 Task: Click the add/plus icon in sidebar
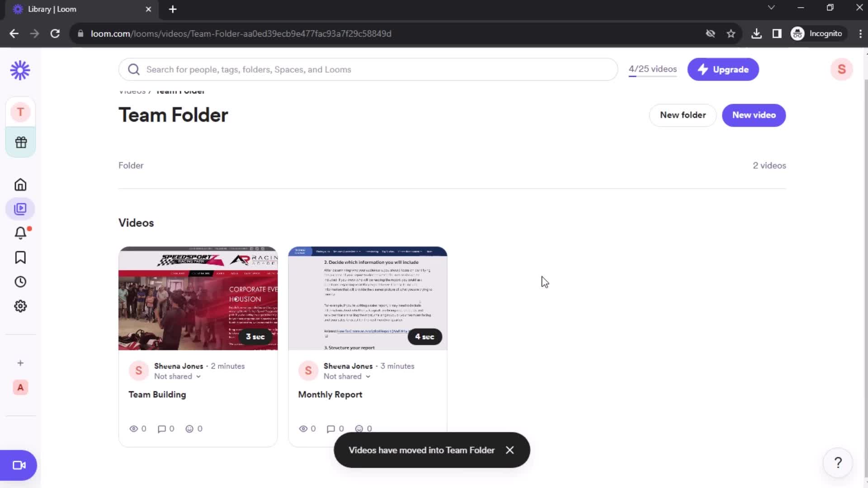pyautogui.click(x=20, y=363)
